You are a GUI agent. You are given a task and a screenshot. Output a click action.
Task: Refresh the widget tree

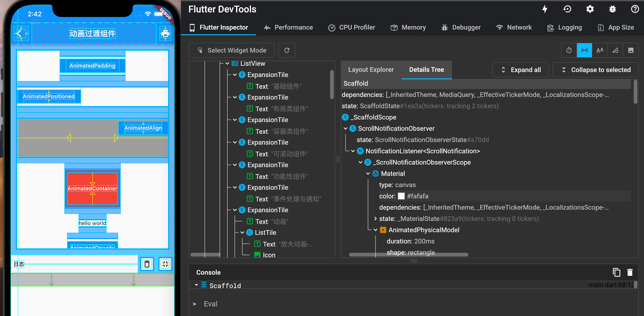[287, 50]
